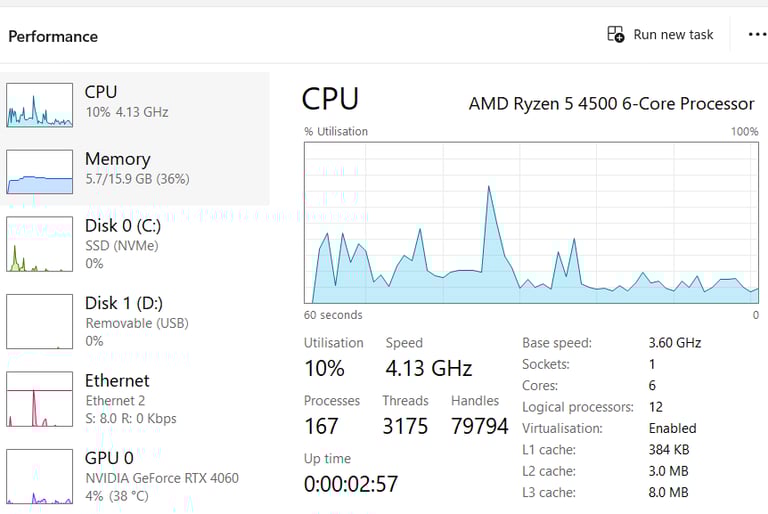Open the Disk 1 (D:) thumbnail graph
Screen dimensions: 768x514
(x=40, y=321)
